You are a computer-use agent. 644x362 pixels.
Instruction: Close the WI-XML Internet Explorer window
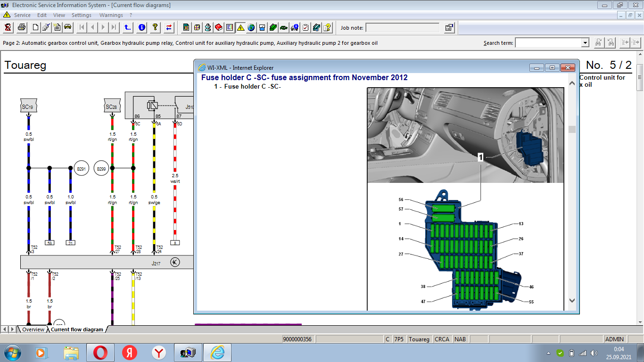(x=568, y=67)
